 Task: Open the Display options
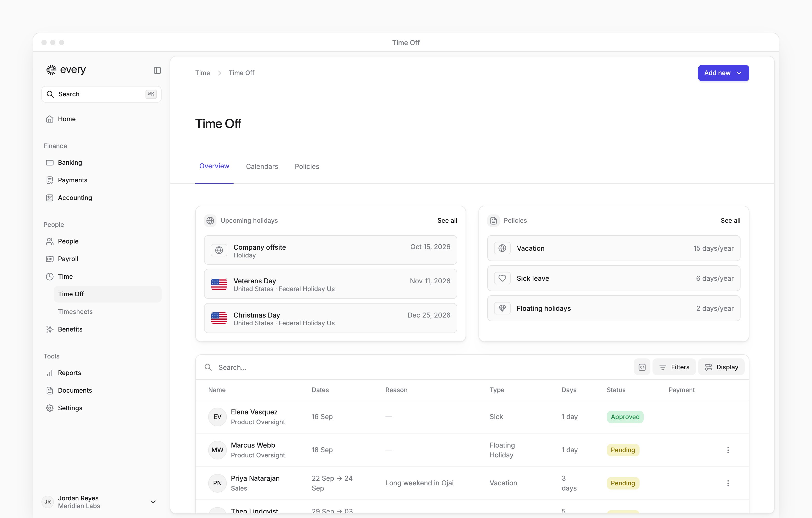721,367
